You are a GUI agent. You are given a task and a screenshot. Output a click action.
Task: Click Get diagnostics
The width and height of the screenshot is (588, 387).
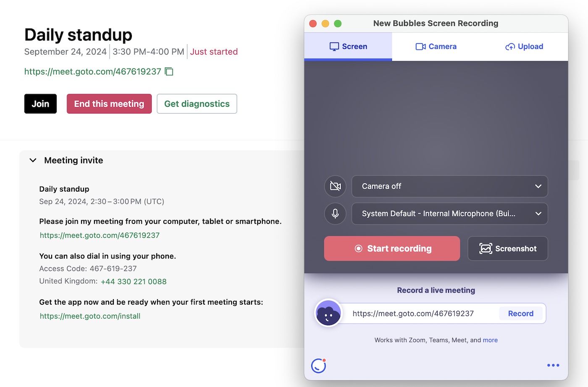[197, 104]
